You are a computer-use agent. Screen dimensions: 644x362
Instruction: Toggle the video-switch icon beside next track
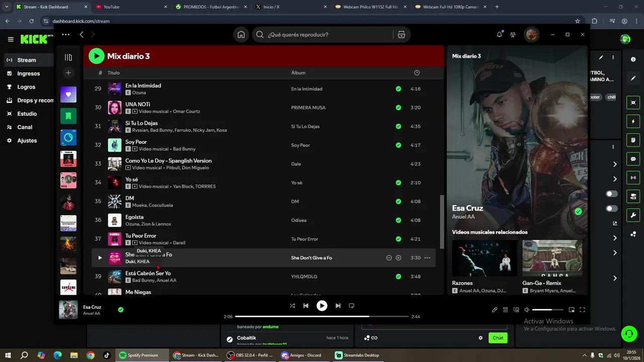tap(352, 306)
